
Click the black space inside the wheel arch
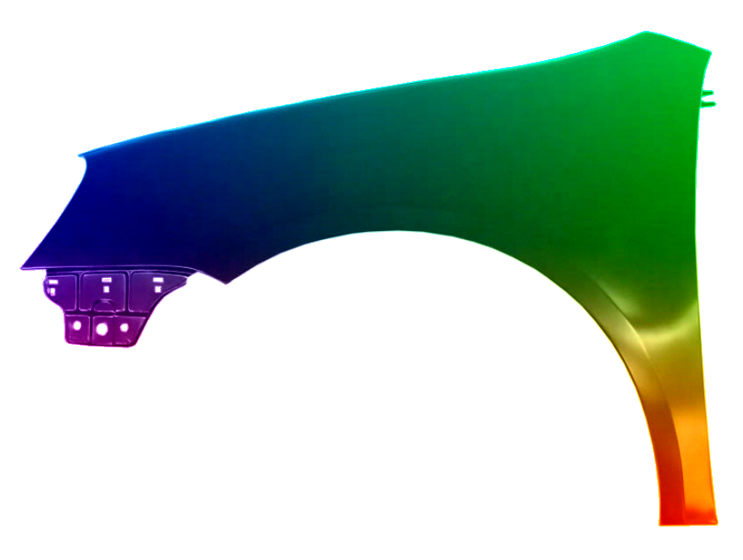[x=397, y=397]
